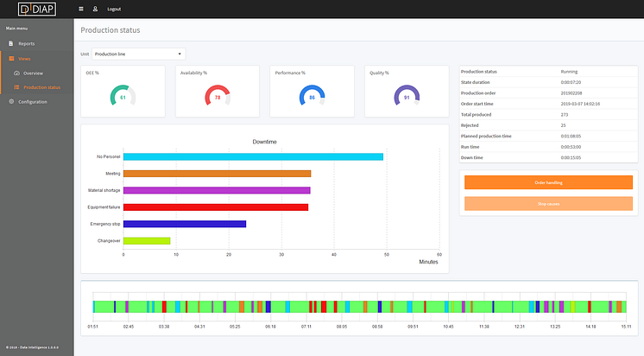The image size is (644, 356).
Task: Open Configuration menu item
Action: click(33, 102)
